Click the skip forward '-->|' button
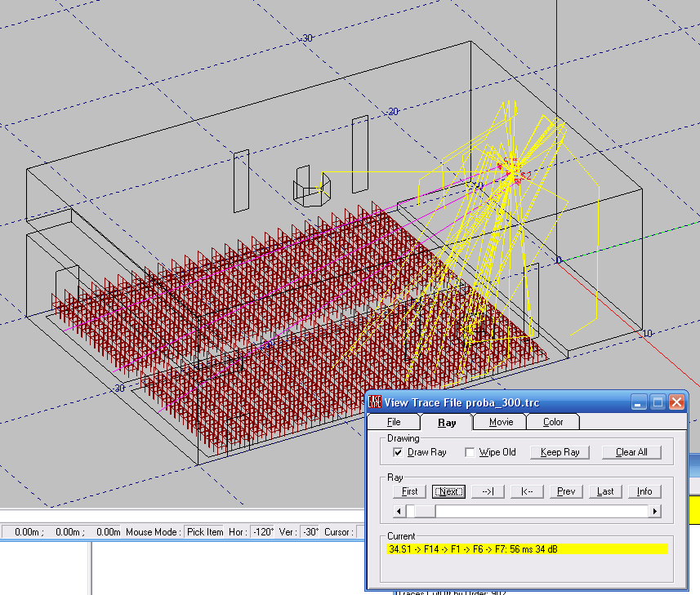 point(488,491)
